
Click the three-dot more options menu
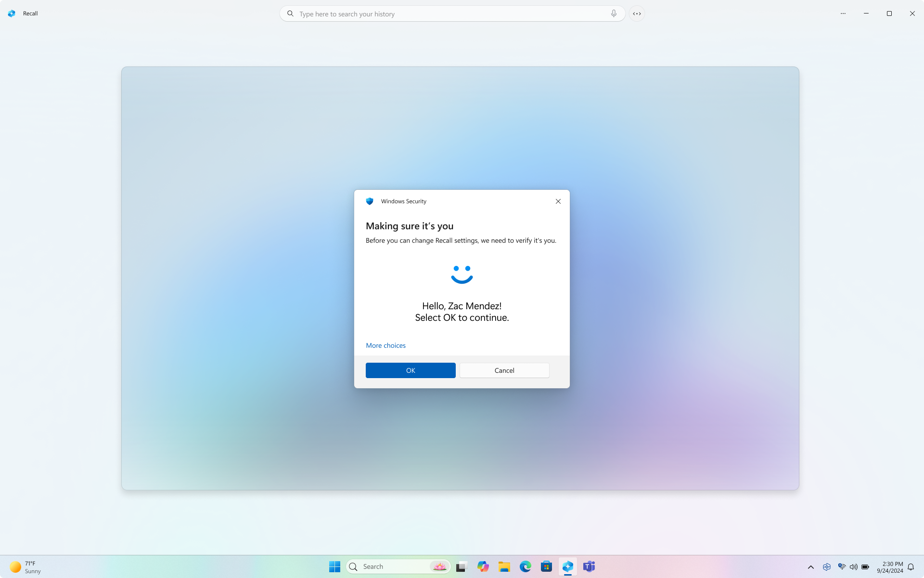pyautogui.click(x=843, y=13)
